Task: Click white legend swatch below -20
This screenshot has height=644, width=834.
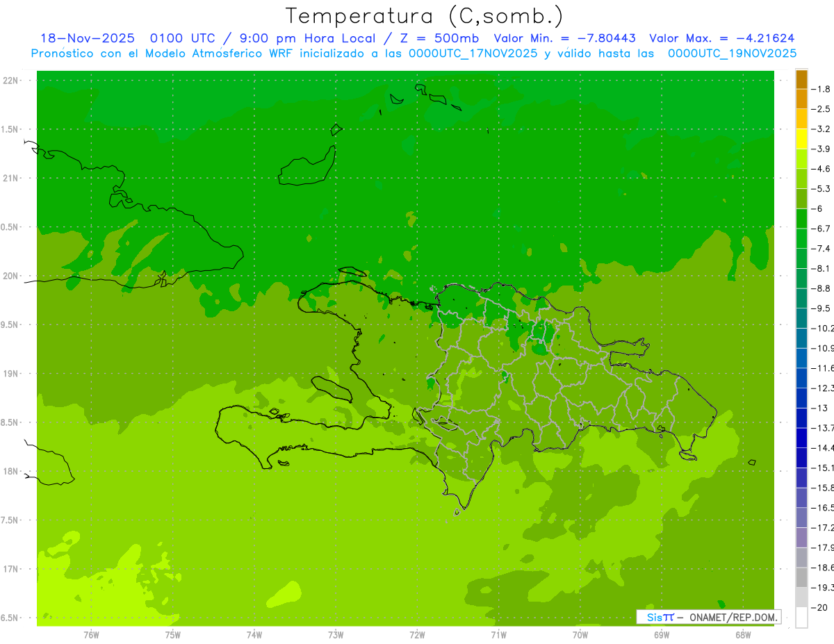Action: 801,617
